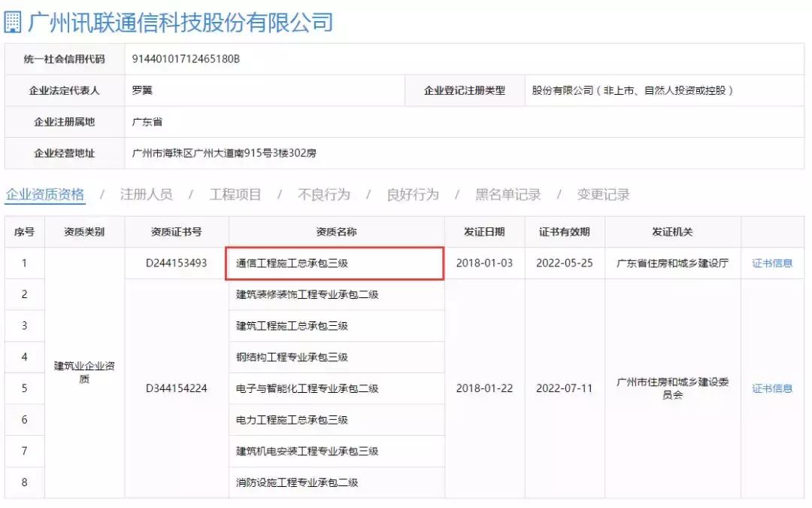This screenshot has height=508, width=812.
Task: Click the 发证机关 column header
Action: click(673, 232)
